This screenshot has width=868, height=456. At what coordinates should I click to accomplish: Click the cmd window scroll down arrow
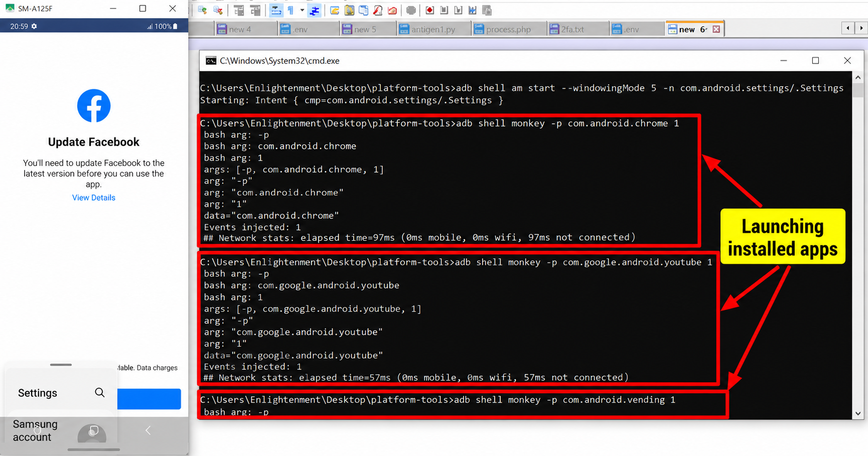(x=858, y=414)
